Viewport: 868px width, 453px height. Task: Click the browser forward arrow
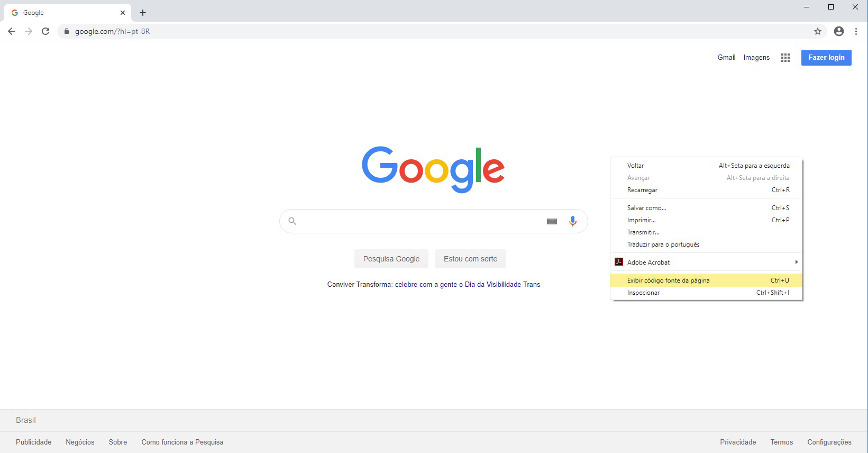coord(29,31)
